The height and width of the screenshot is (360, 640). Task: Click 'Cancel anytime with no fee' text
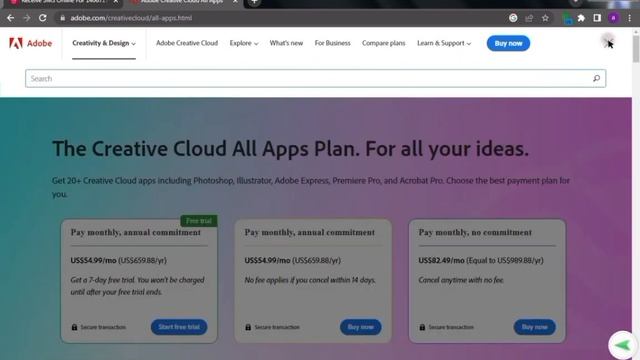(x=461, y=280)
